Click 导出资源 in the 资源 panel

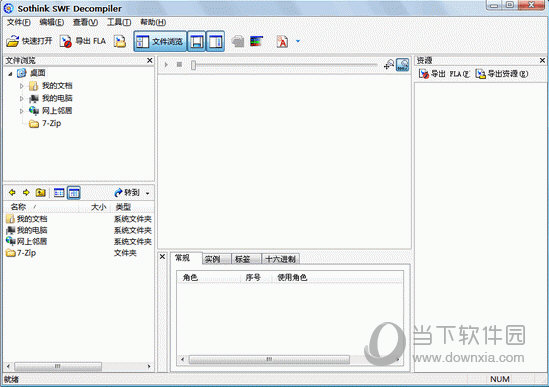501,74
